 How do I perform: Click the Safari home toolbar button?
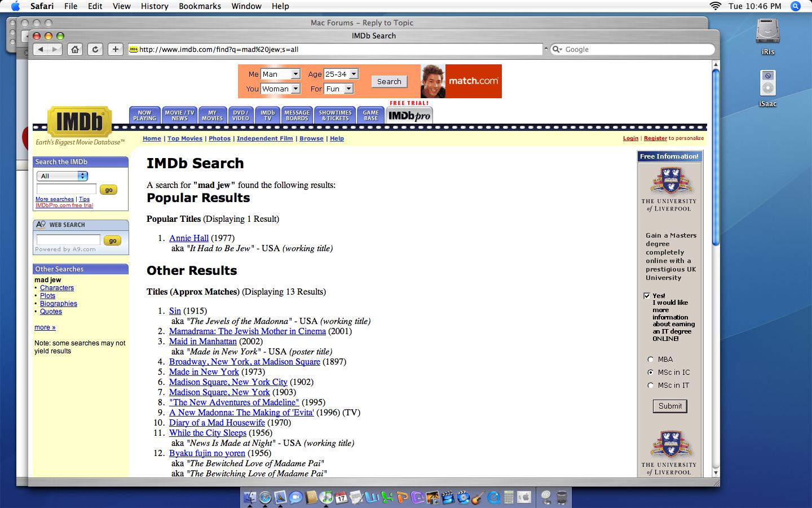(x=75, y=49)
